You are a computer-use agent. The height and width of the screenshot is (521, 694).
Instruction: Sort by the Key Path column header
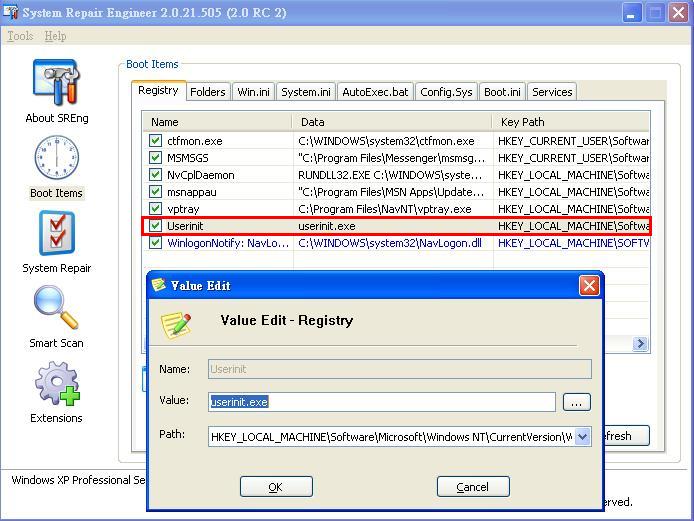tap(571, 122)
